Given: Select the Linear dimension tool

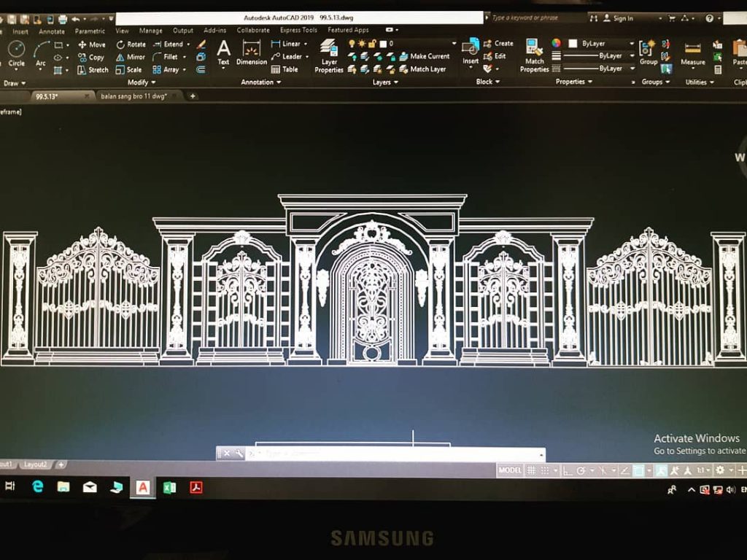Looking at the screenshot, I should (286, 44).
